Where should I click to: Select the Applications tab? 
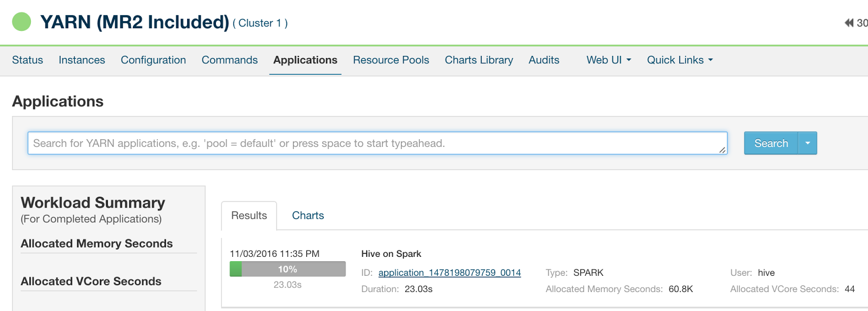[305, 60]
